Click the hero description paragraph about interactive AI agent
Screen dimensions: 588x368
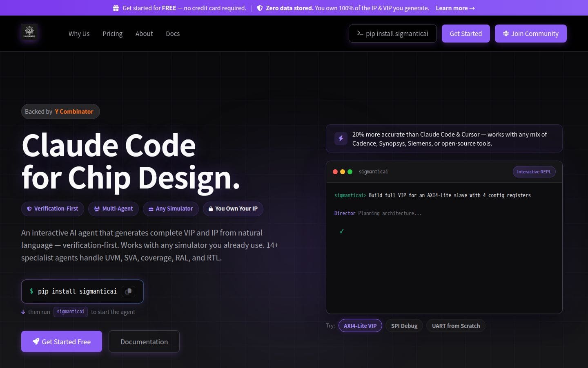[x=150, y=245]
